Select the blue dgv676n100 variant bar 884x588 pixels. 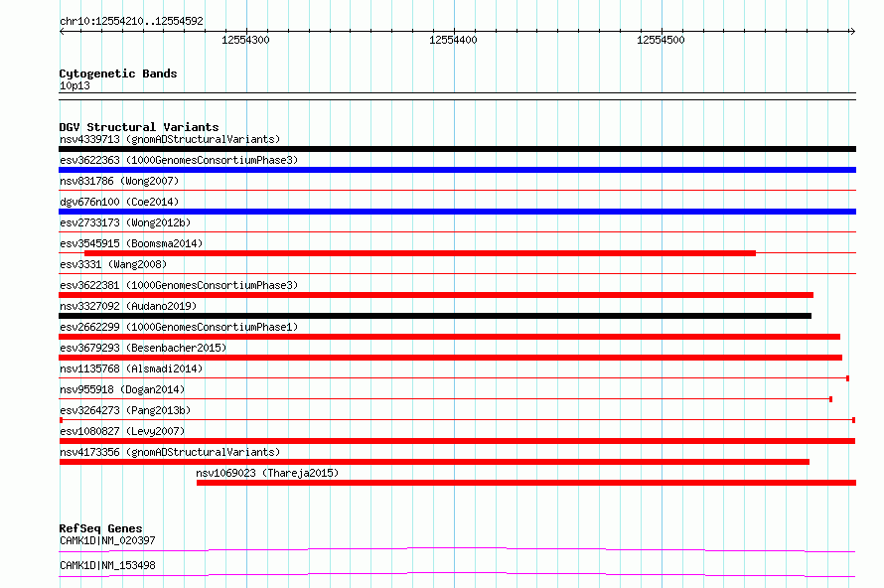(x=457, y=212)
